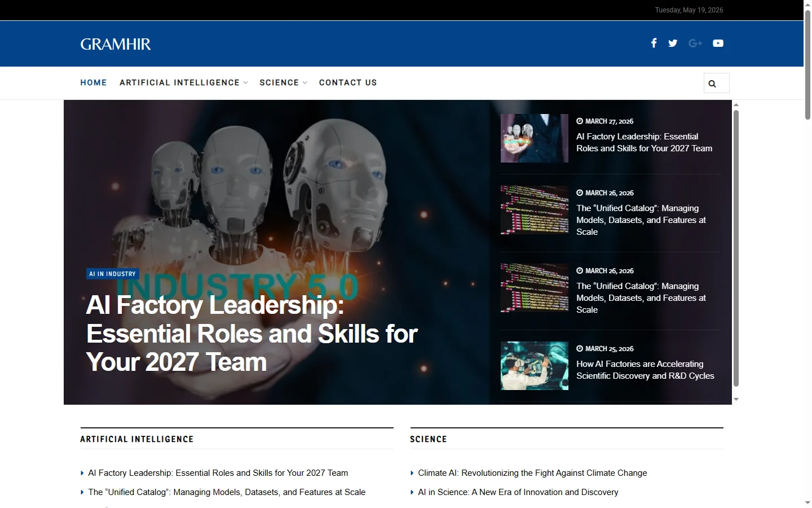812x508 pixels.
Task: Open the Facebook social icon in header
Action: coord(654,43)
